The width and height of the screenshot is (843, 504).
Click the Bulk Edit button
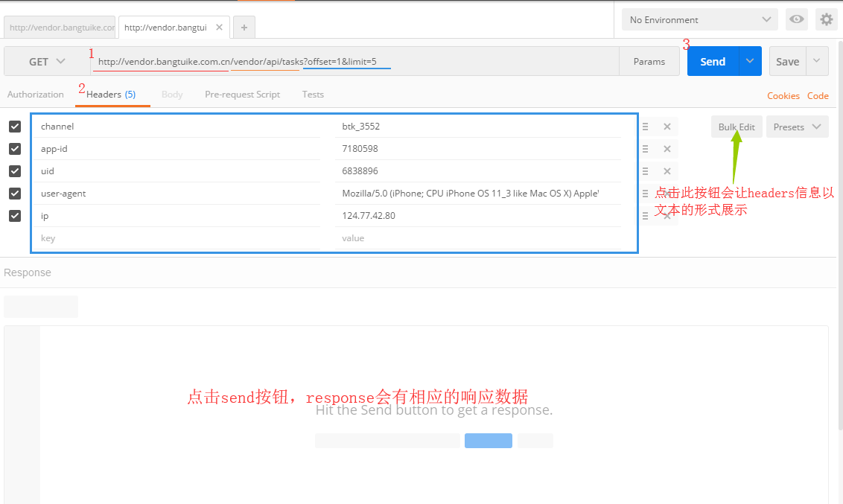point(737,127)
